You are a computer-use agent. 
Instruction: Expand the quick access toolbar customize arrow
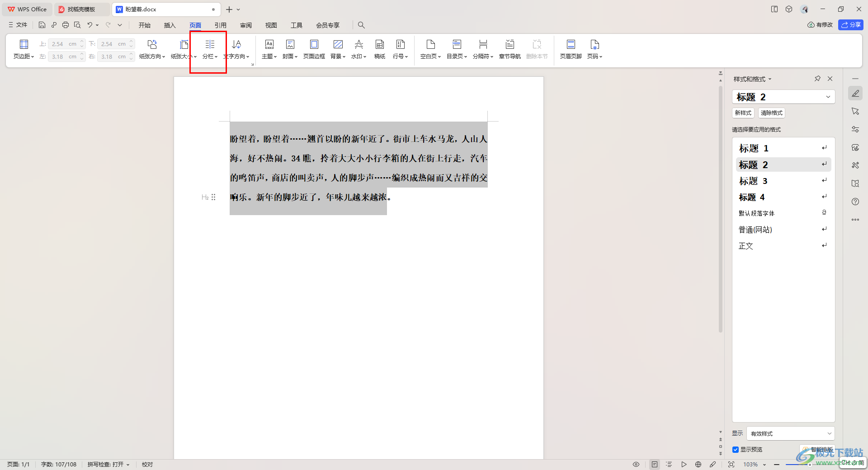pyautogui.click(x=120, y=25)
